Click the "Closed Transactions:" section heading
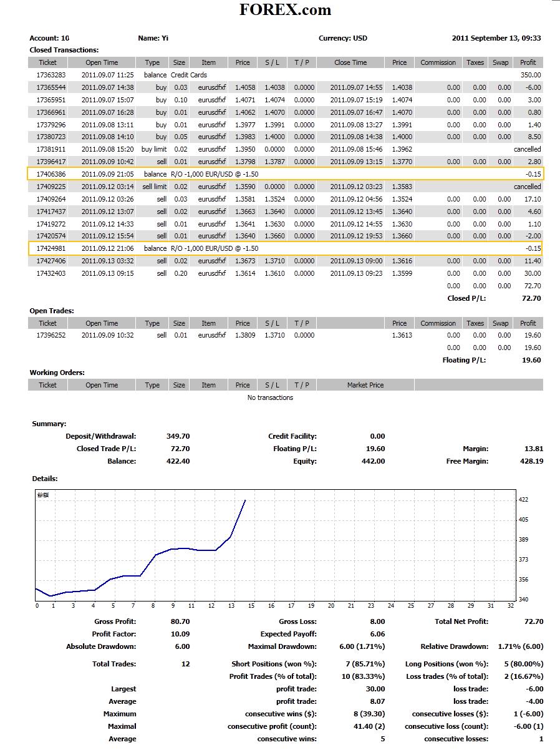Screen dimensions: 560x755 [64, 50]
